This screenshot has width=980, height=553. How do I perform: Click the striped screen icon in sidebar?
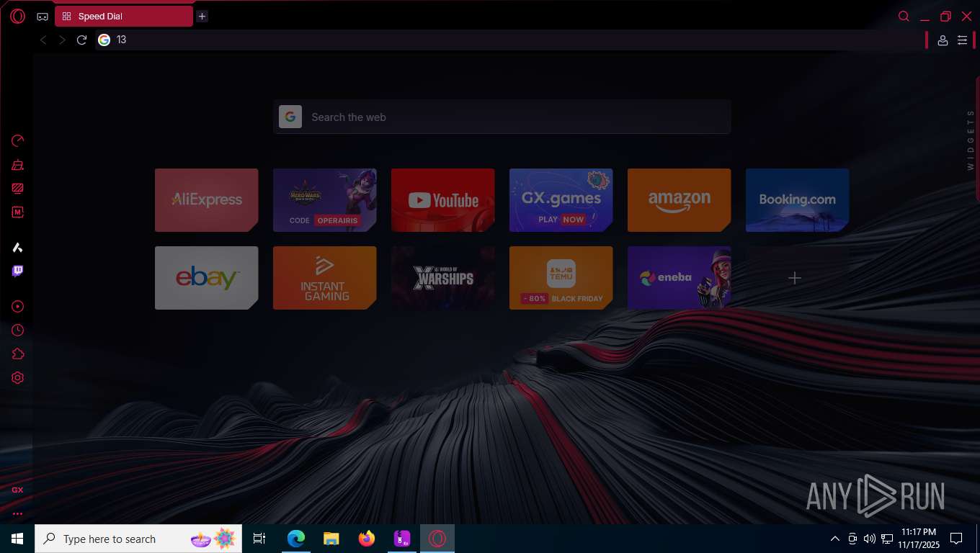pos(17,189)
